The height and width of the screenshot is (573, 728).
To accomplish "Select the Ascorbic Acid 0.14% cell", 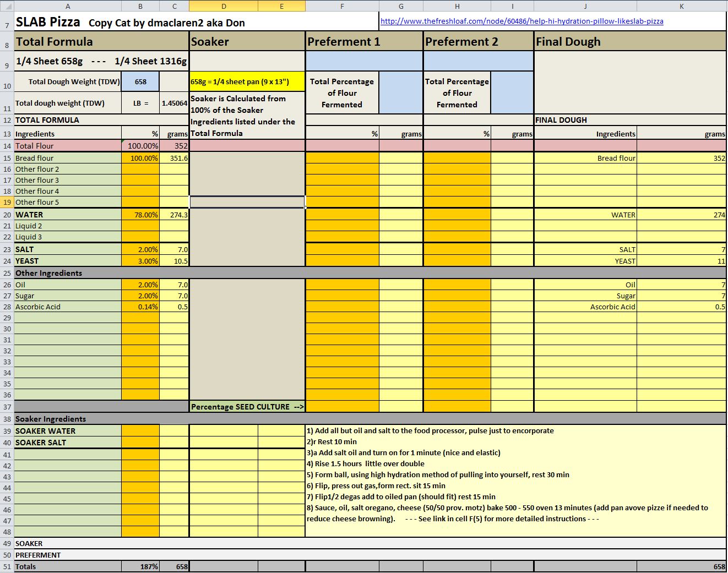I will [140, 307].
